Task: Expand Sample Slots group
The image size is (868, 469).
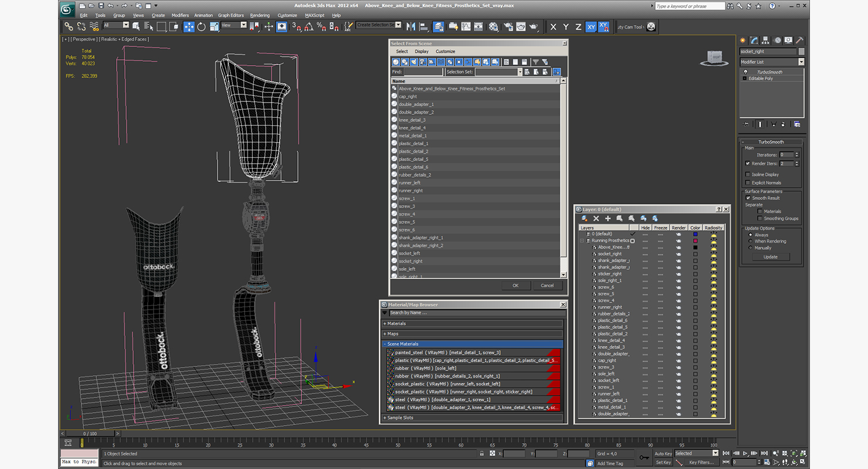Action: click(x=473, y=418)
